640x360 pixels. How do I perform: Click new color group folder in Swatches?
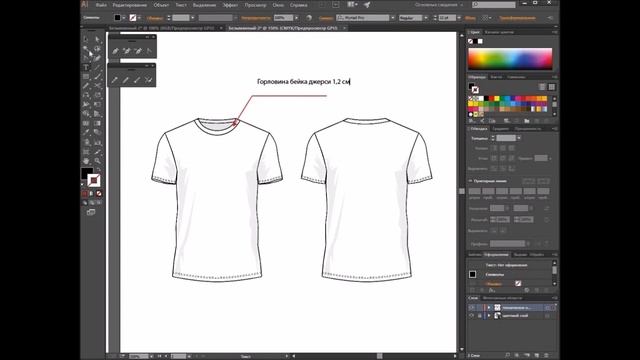click(527, 121)
